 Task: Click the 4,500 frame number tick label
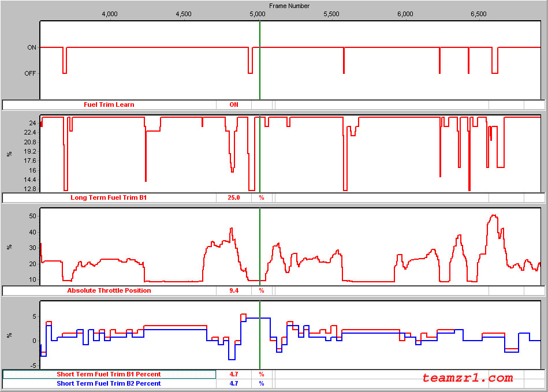pos(183,13)
